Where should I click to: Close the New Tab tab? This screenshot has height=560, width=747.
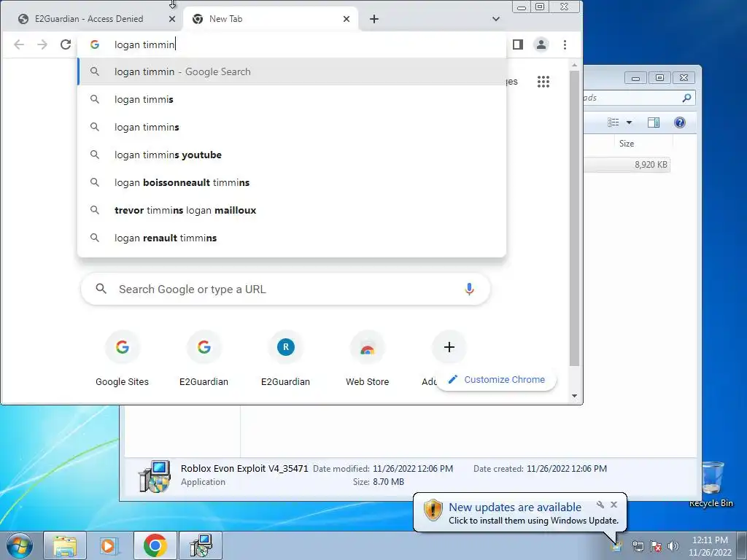(347, 19)
